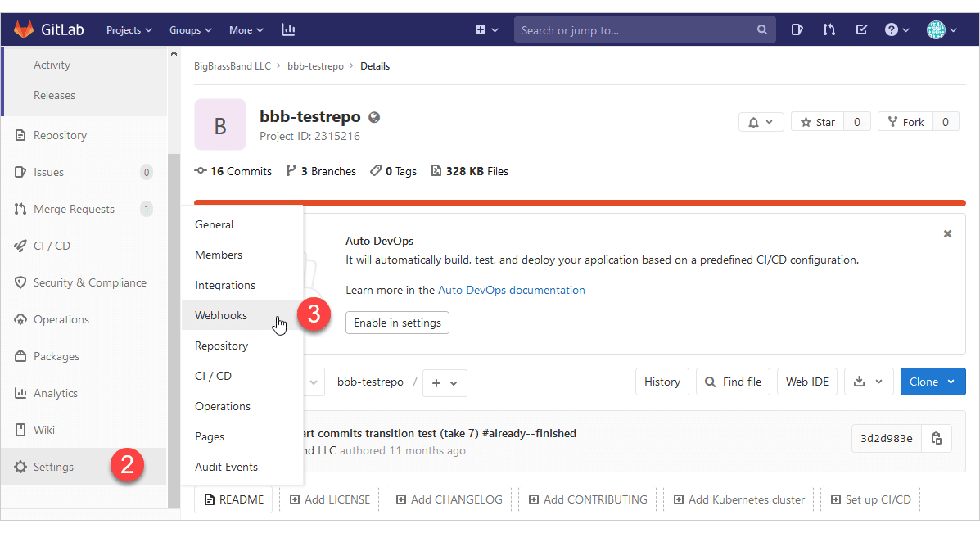Click Add LICENSE button
980x533 pixels.
[329, 499]
